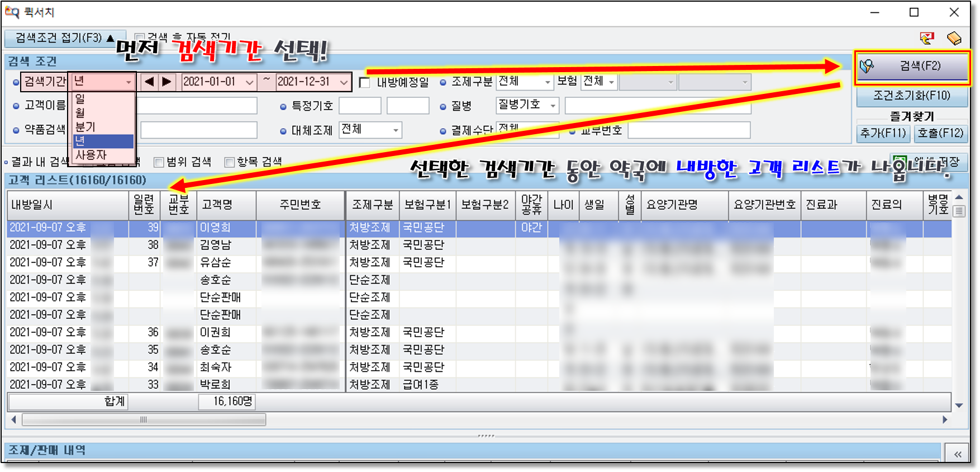Click the horizontal scrollbar right arrow

pos(945,419)
